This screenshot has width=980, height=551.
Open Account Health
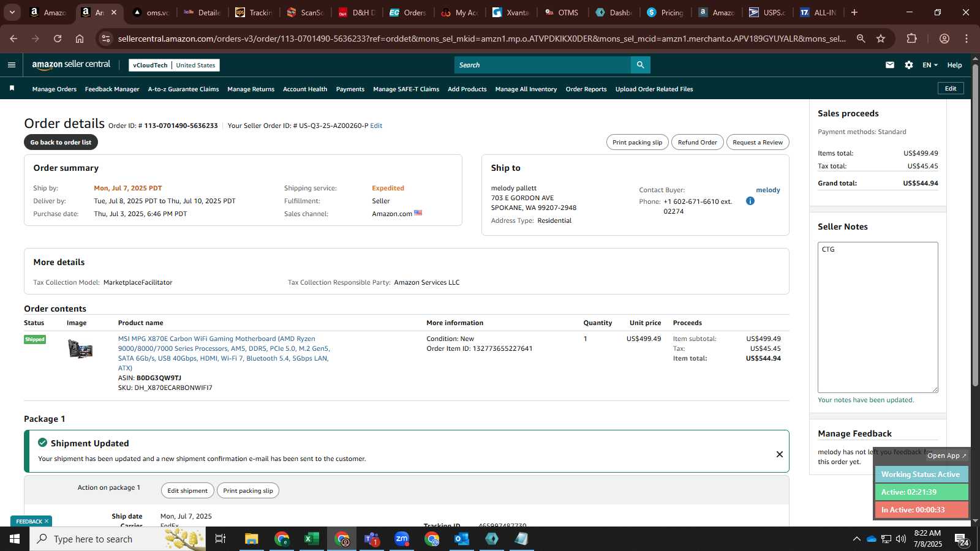coord(305,89)
